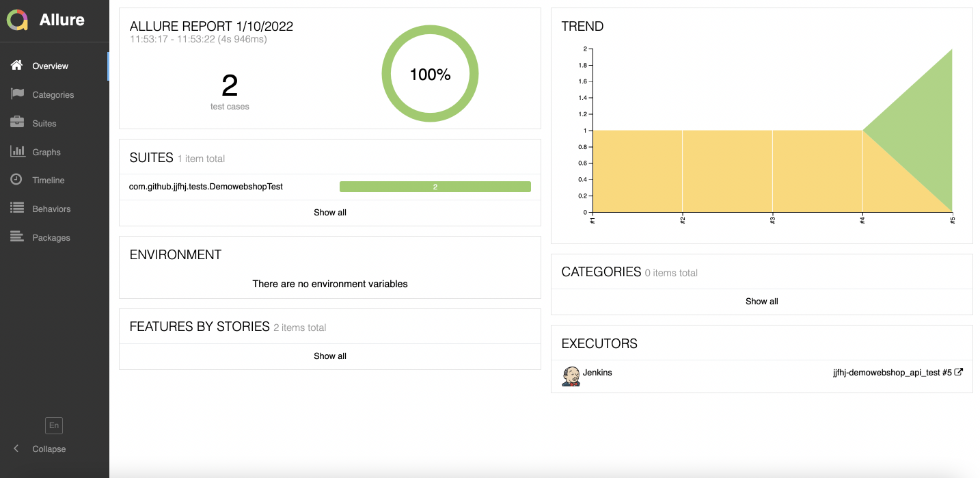Image resolution: width=980 pixels, height=478 pixels.
Task: Click the ALLURE REPORT 1/10/2022 title
Action: tap(211, 26)
